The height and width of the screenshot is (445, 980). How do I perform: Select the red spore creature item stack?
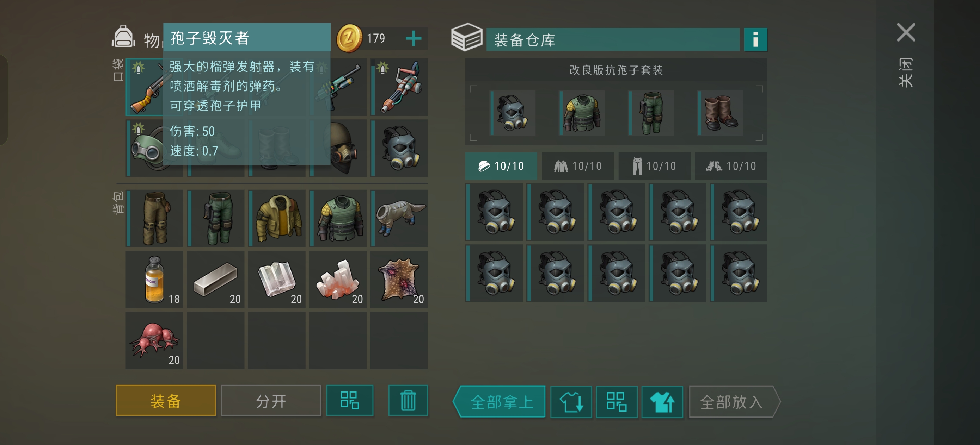154,340
